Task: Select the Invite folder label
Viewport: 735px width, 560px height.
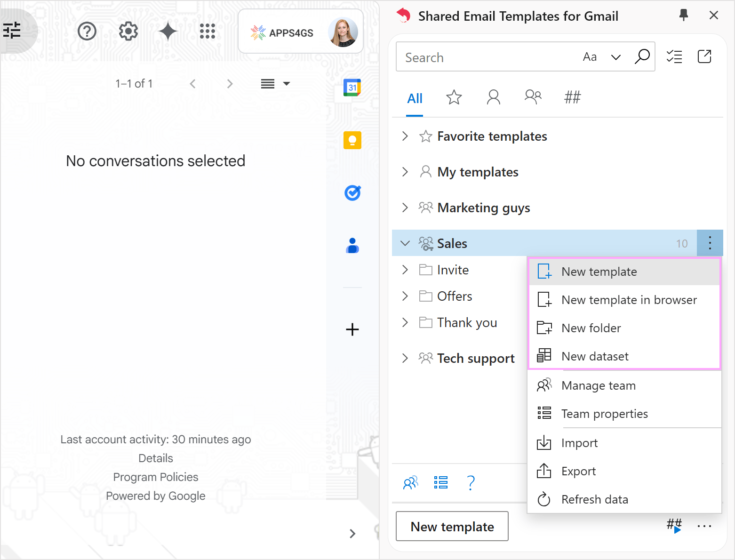Action: (453, 270)
